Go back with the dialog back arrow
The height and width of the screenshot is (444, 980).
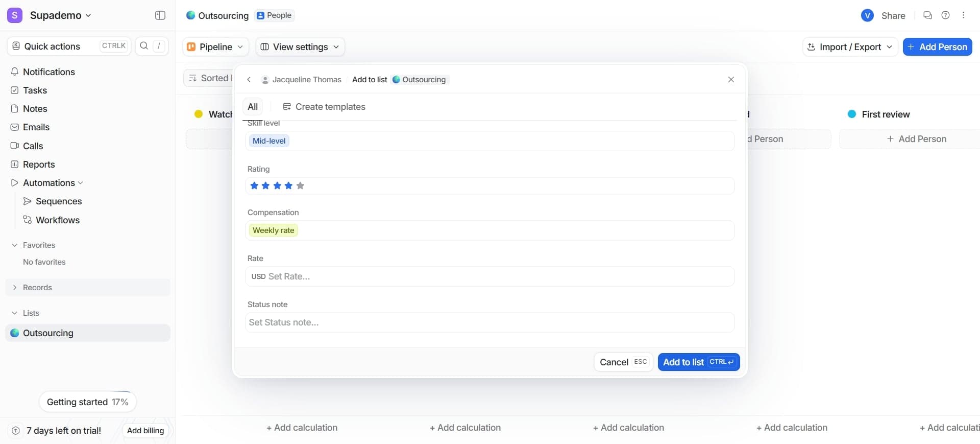click(249, 79)
